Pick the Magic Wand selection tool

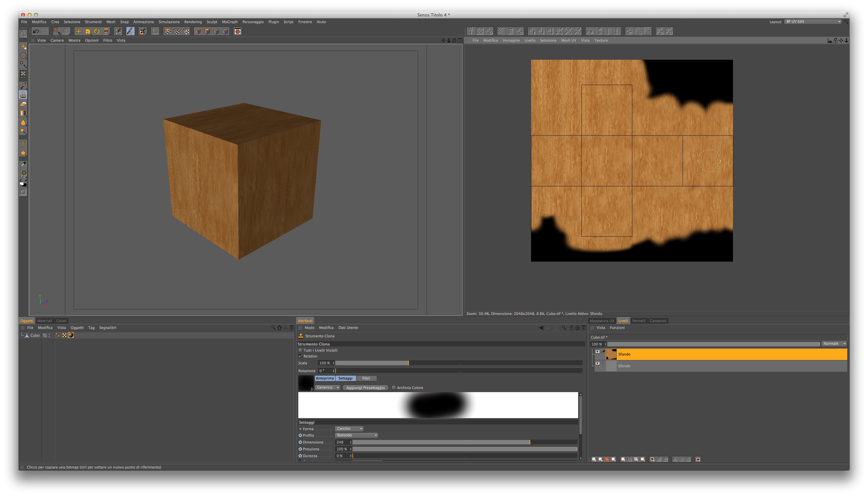(23, 64)
